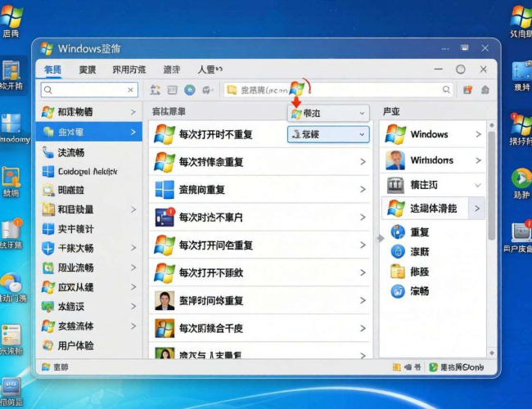Collapse the building icon row's down chevron
The image size is (532, 409).
pos(478,185)
